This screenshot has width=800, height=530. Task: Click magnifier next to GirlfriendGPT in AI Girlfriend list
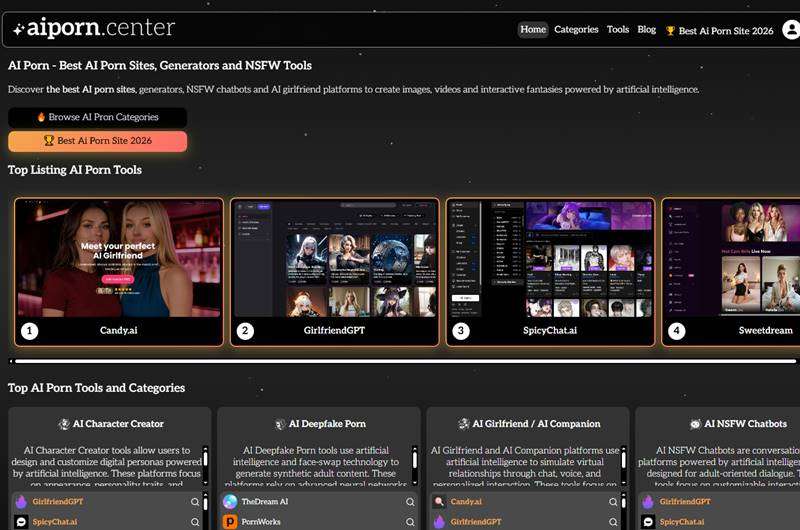click(613, 522)
